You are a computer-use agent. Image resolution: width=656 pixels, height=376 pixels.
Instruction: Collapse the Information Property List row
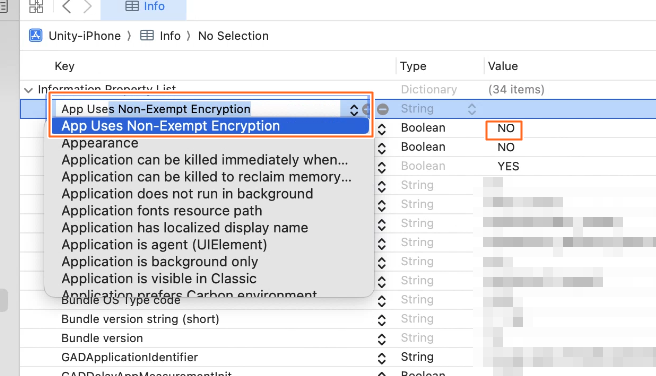point(28,90)
